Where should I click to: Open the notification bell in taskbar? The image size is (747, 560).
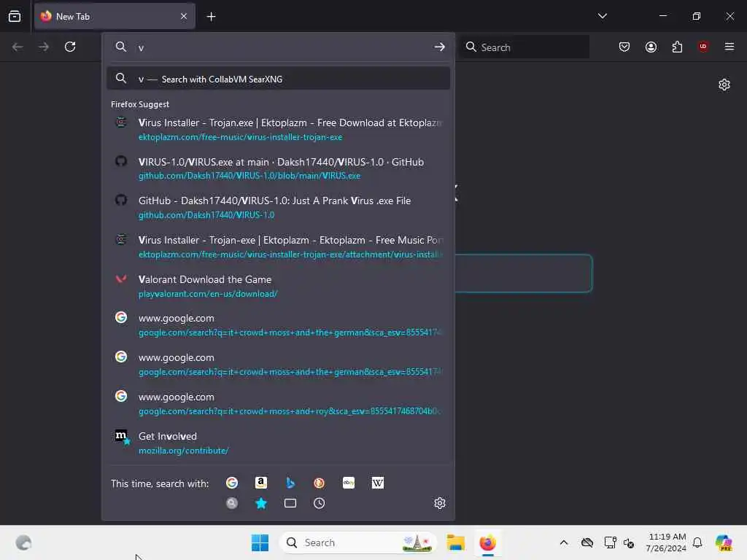pos(697,542)
